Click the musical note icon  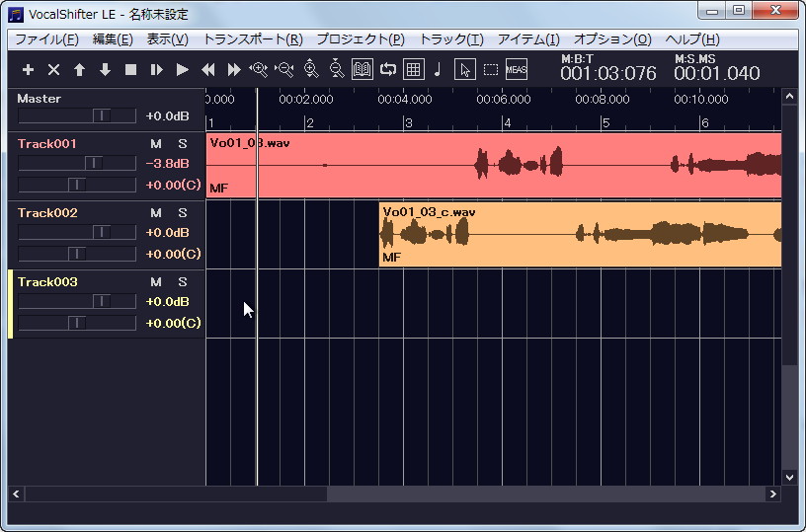pyautogui.click(x=438, y=69)
